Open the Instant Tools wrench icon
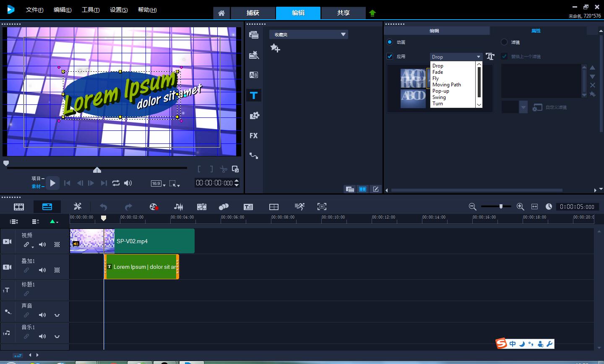604x364 pixels. point(78,206)
